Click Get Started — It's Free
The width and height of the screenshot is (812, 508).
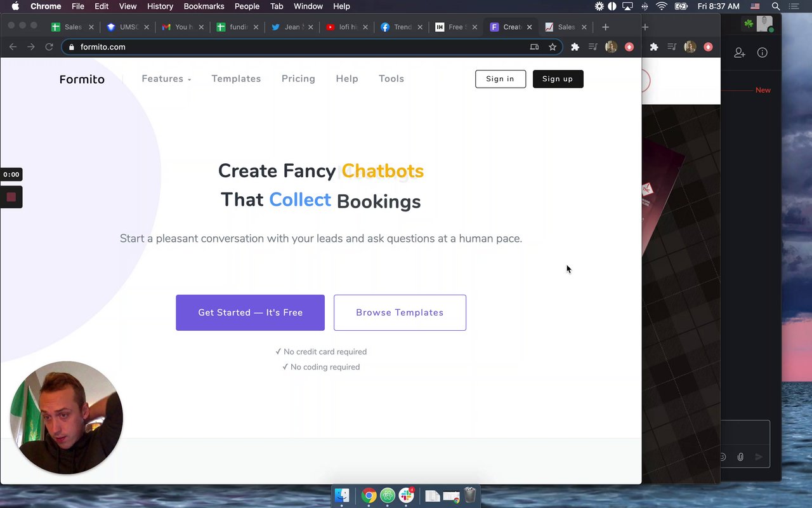250,312
